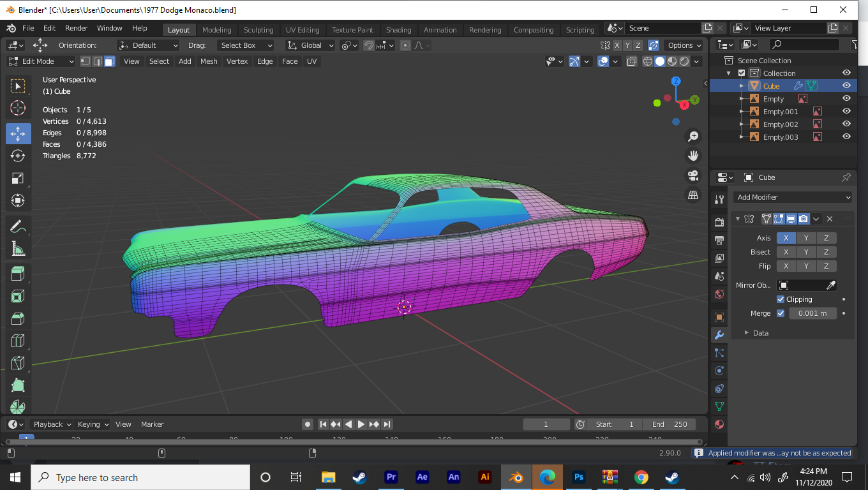This screenshot has height=490, width=868.
Task: Hide the Empty.002 object
Action: pyautogui.click(x=846, y=124)
